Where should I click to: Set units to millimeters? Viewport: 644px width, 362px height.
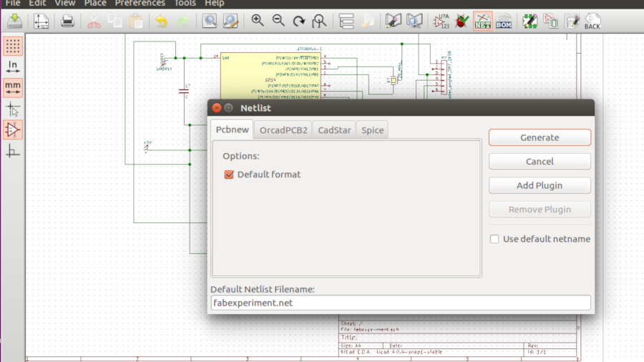13,87
